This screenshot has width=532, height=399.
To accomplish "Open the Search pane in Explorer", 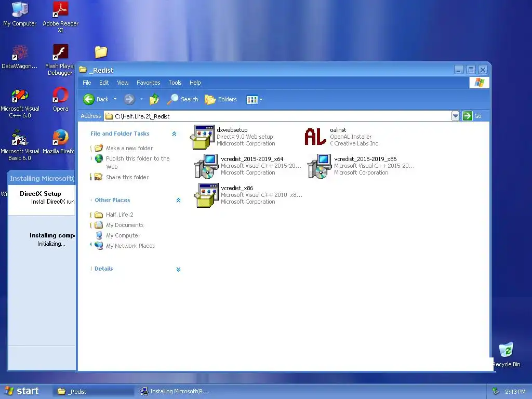I will [x=182, y=99].
